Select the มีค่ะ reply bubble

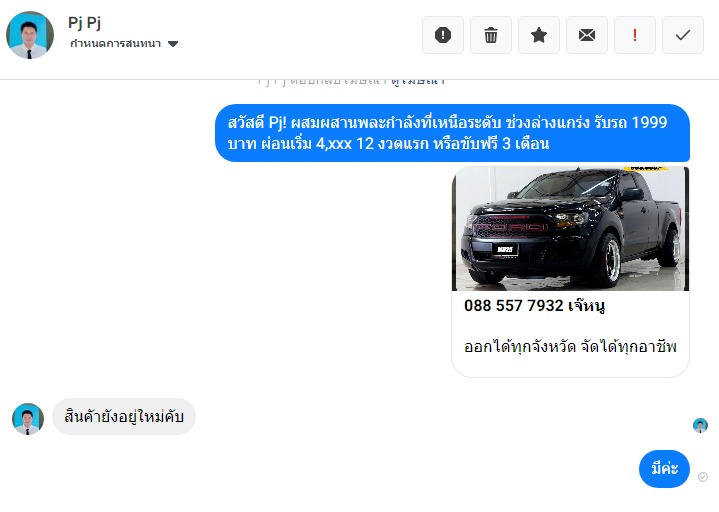point(664,468)
